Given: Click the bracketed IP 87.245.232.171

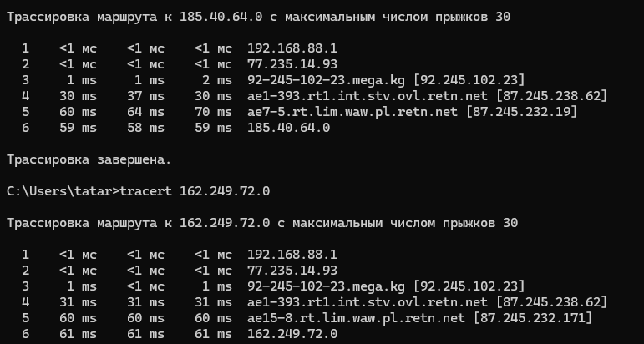Looking at the screenshot, I should click(x=533, y=318).
